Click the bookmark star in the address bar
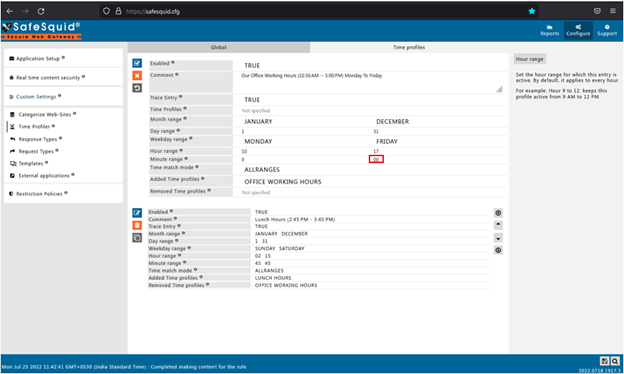624x374 pixels. [532, 11]
